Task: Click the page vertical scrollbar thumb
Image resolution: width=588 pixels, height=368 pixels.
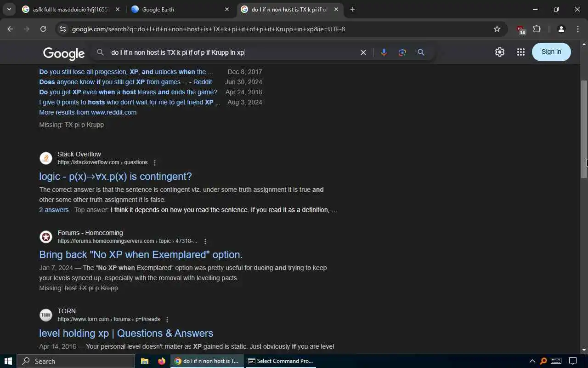Action: click(584, 129)
